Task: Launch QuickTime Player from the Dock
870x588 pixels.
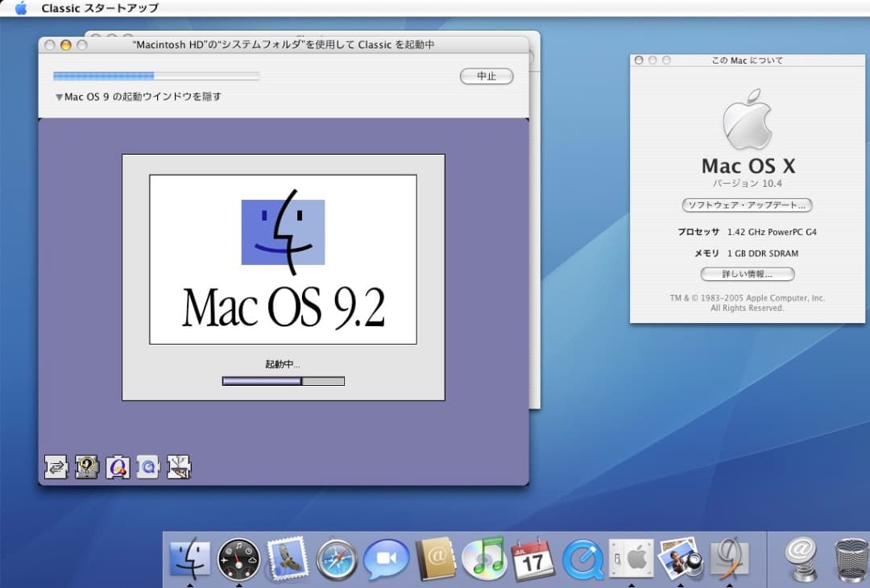Action: [582, 559]
